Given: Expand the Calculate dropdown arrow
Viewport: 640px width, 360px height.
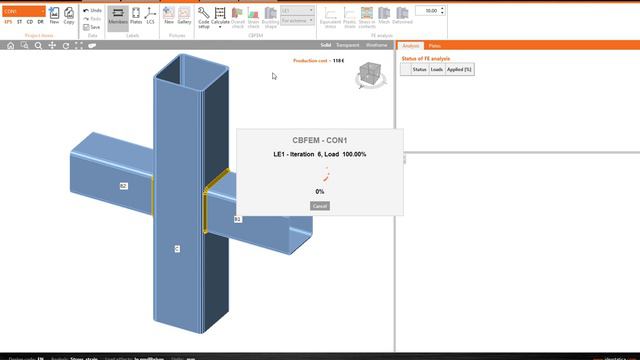Looking at the screenshot, I should (x=220, y=27).
